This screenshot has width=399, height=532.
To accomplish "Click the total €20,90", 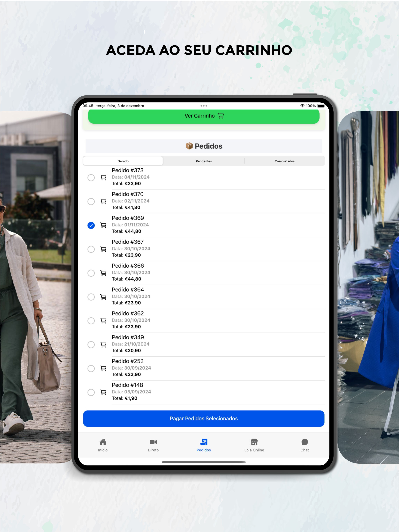I will tap(133, 351).
